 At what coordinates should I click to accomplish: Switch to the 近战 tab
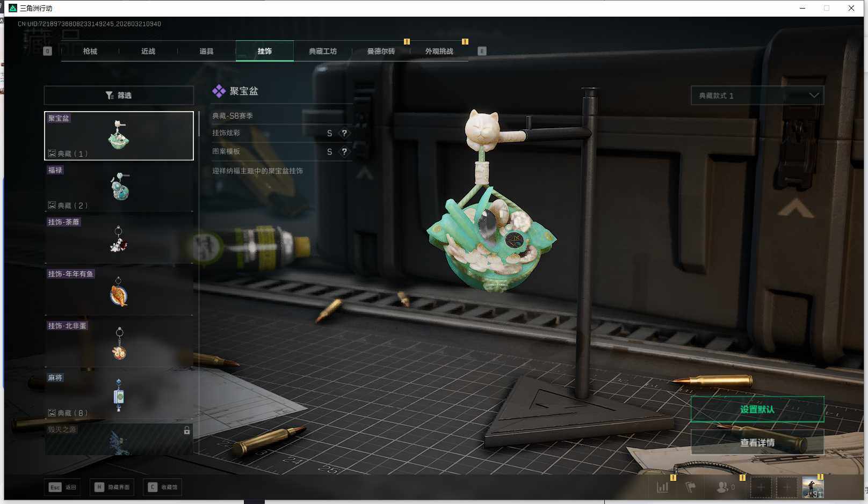tap(148, 51)
